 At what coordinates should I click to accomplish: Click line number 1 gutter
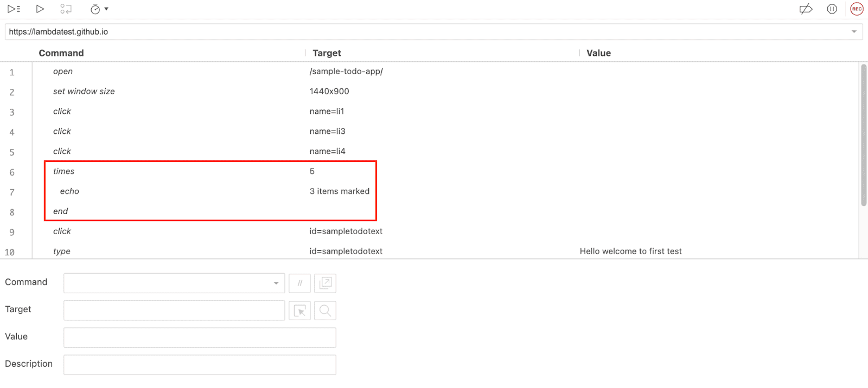coord(12,73)
